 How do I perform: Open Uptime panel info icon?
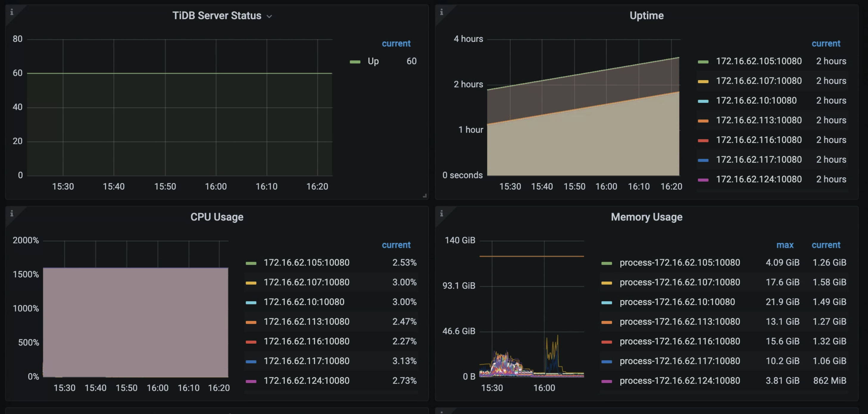(441, 12)
